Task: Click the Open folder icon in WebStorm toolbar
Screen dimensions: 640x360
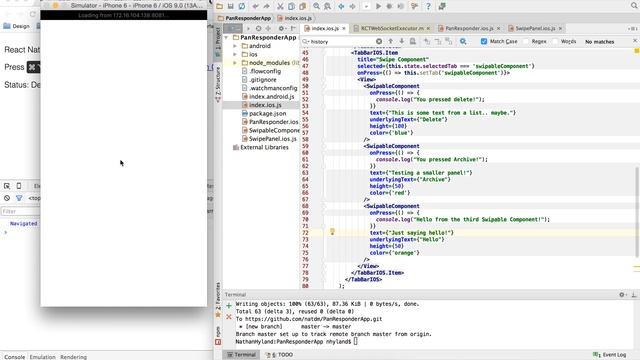Action: click(220, 6)
